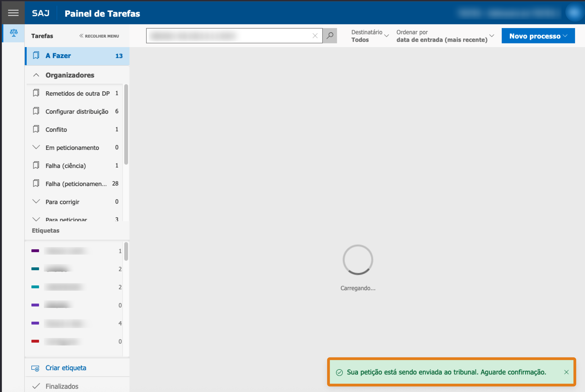Click bookmark icon beside Configurar distribuição
This screenshot has width=585, height=392.
point(36,111)
